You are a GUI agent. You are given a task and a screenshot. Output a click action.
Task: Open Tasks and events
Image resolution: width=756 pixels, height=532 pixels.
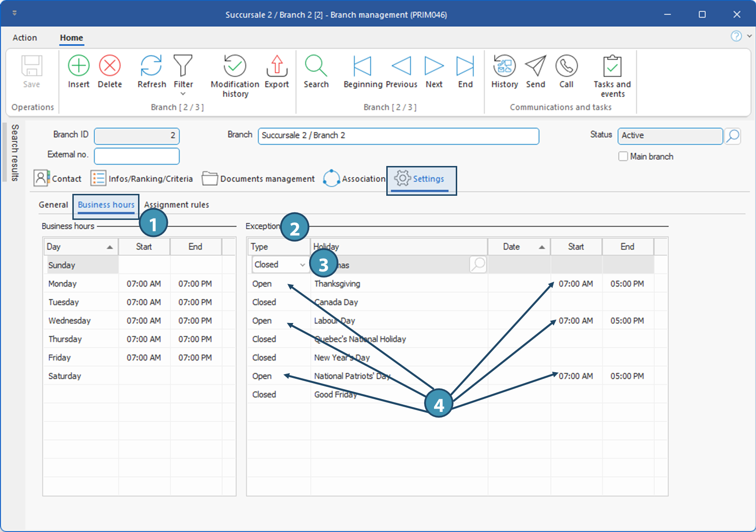pos(612,66)
